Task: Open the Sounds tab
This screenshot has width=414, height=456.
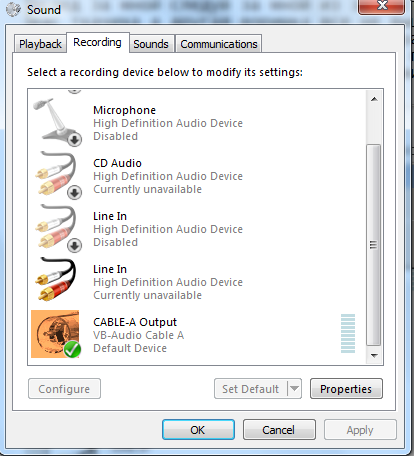Action: 151,44
